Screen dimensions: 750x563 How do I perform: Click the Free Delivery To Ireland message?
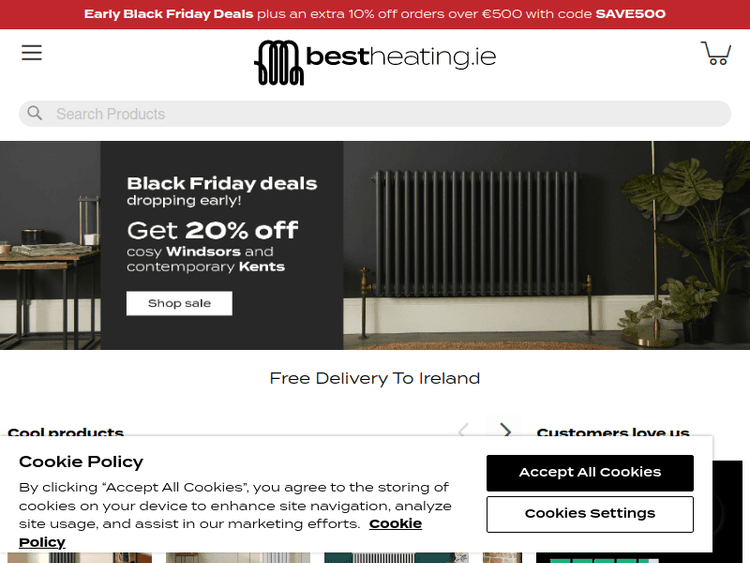tap(375, 378)
